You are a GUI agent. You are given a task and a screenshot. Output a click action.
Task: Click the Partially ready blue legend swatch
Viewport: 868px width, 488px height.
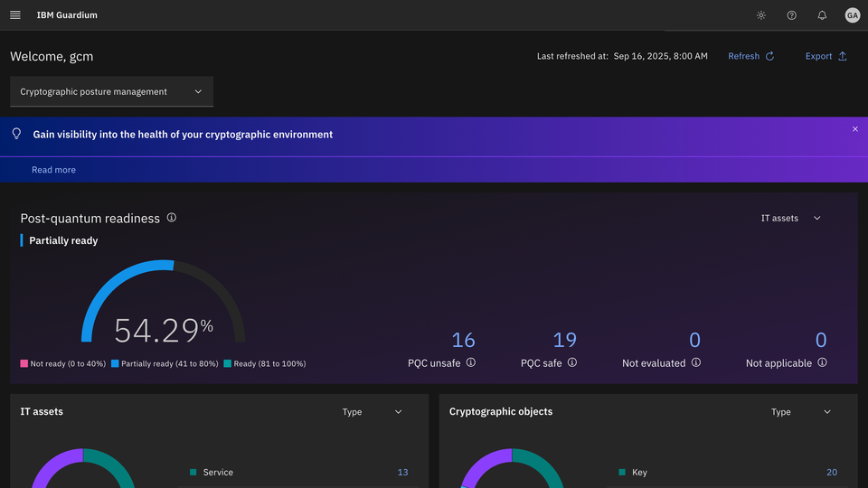pyautogui.click(x=115, y=363)
